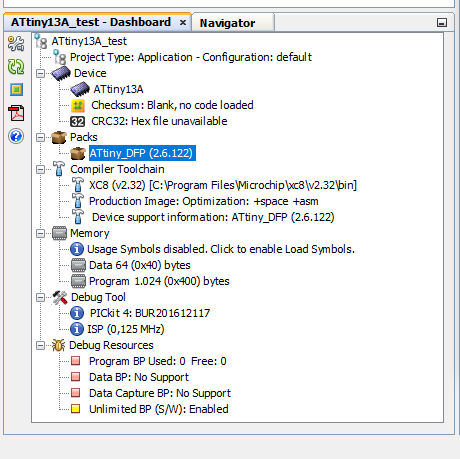Minimize the Dashboard panel window group
Screen dimensions: 460x459
(442, 23)
